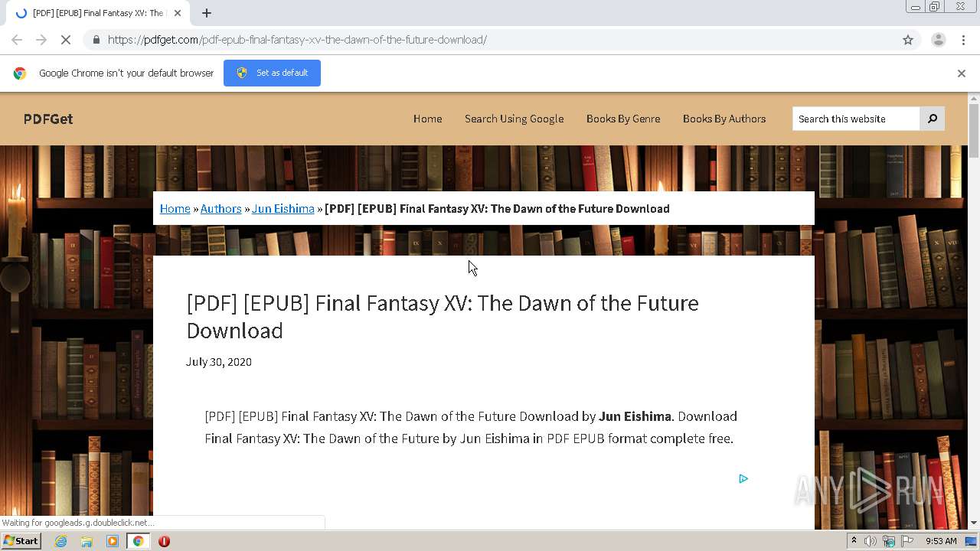This screenshot has height=551, width=980.
Task: Launch Internet Explorer from taskbar
Action: (61, 541)
